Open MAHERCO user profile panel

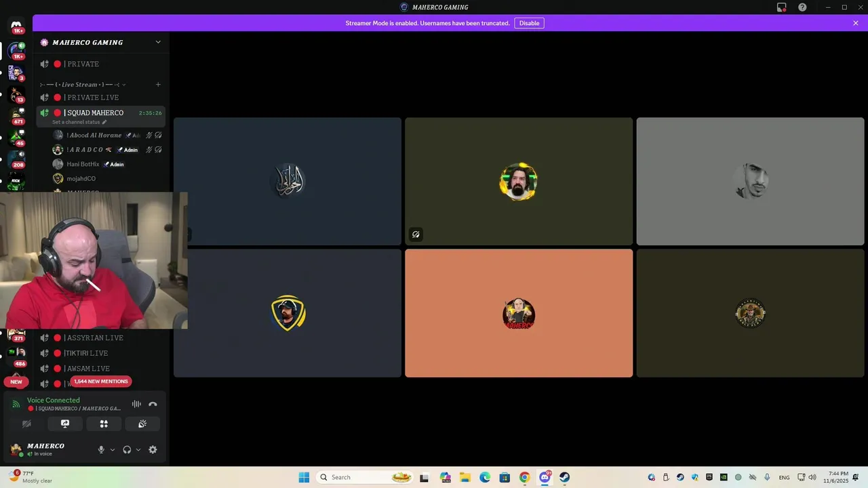(45, 449)
